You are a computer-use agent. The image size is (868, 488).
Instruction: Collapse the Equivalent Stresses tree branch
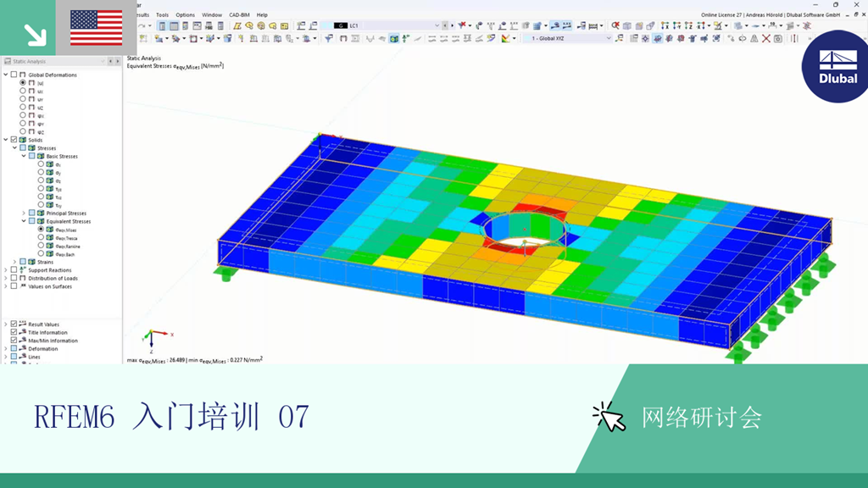pos(24,221)
